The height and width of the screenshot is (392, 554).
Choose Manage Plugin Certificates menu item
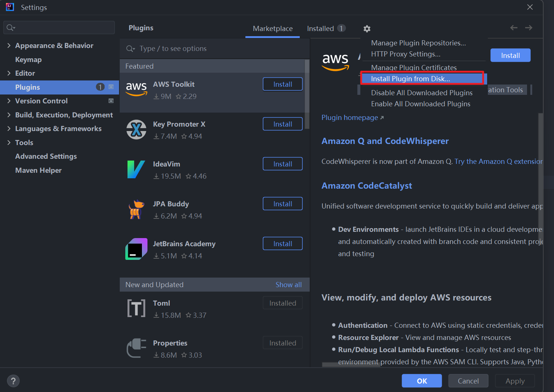click(x=414, y=68)
